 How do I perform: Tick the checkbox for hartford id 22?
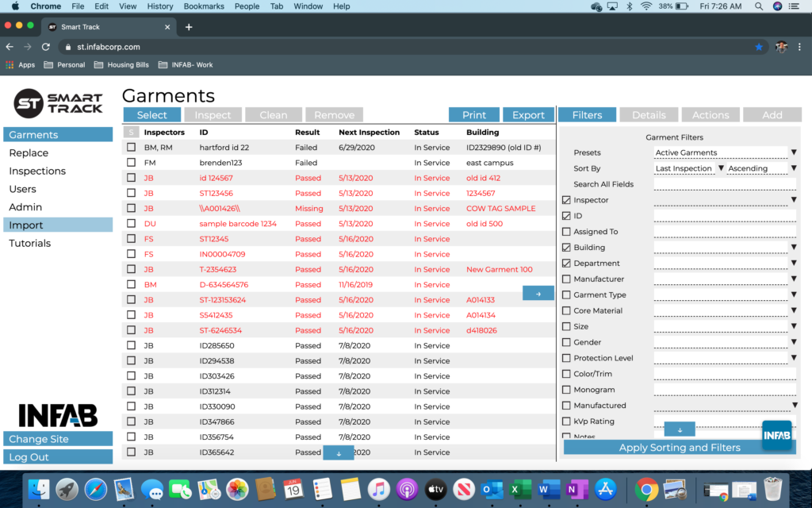[x=132, y=147]
